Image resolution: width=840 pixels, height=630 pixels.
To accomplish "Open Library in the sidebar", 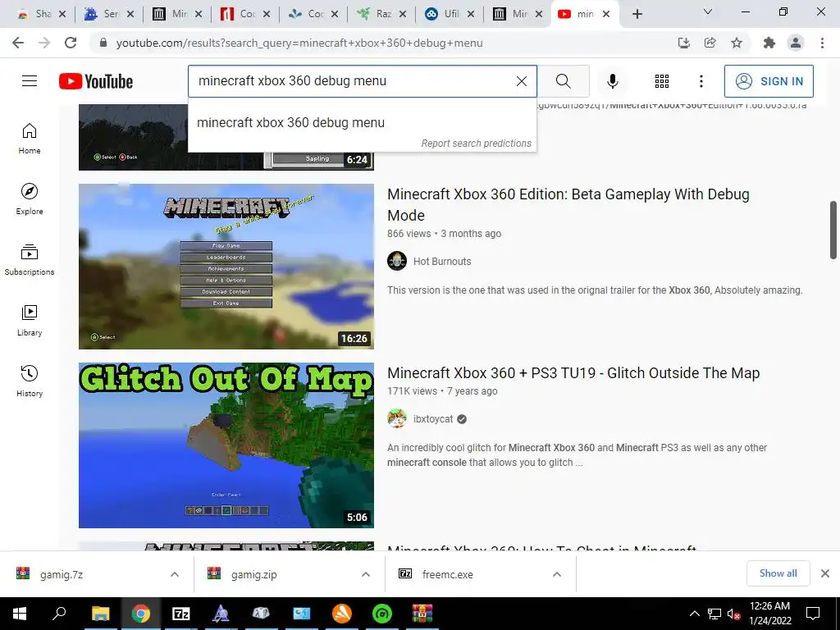I will (30, 320).
